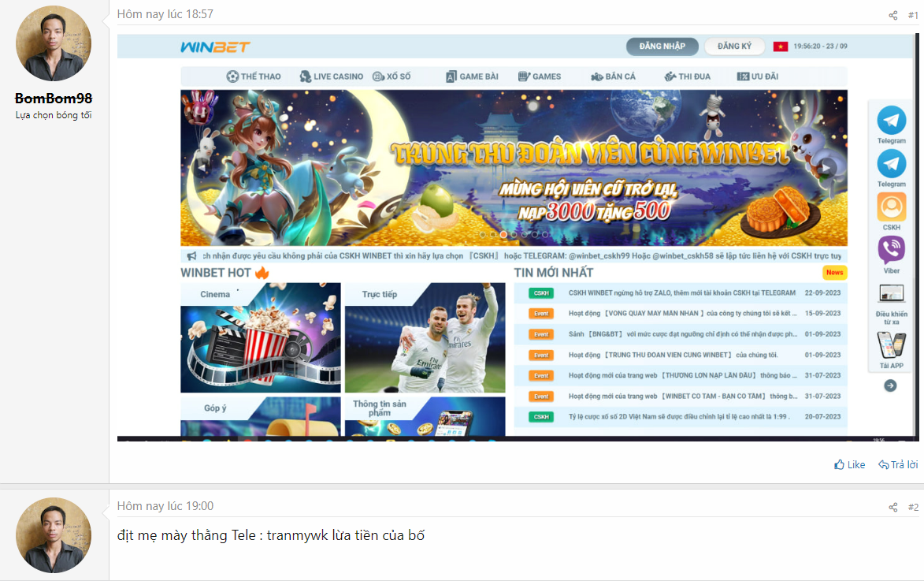Like the first post

[x=850, y=465]
